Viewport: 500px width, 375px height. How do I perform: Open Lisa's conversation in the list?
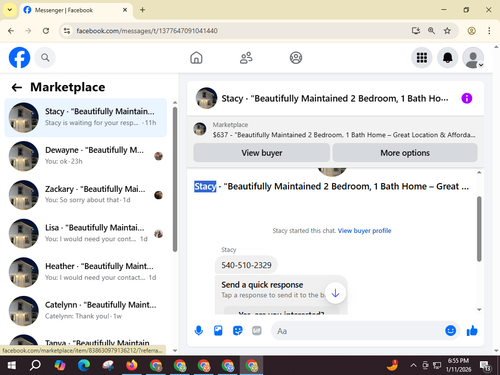click(x=86, y=233)
